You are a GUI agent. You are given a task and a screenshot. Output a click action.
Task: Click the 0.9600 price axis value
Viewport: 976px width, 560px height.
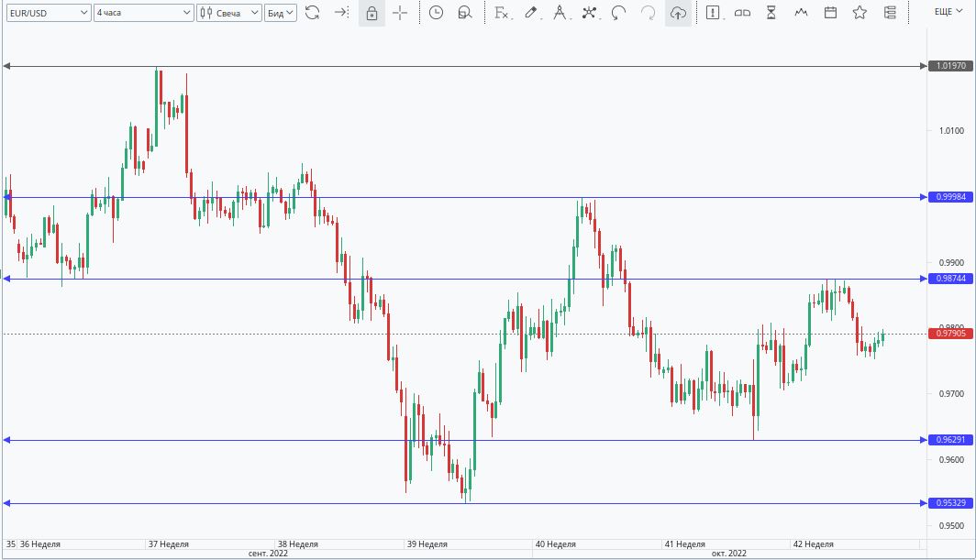[x=951, y=460]
